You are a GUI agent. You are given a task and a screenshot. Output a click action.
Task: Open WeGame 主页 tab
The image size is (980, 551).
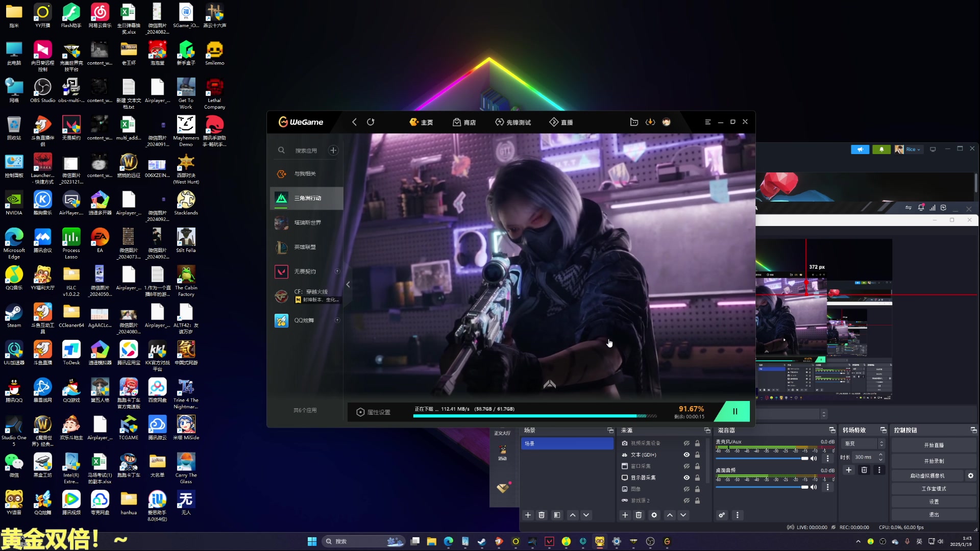pos(421,122)
